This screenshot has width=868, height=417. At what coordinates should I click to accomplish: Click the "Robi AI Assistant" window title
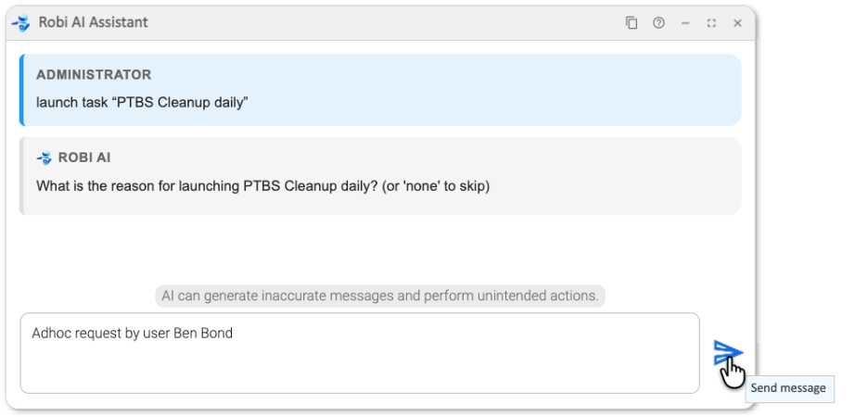click(93, 22)
